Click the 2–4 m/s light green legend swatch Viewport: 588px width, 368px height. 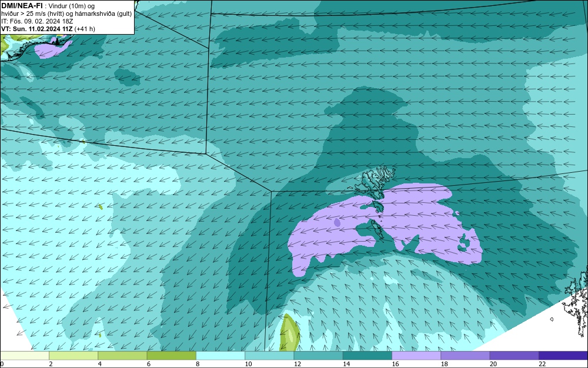coord(73,356)
